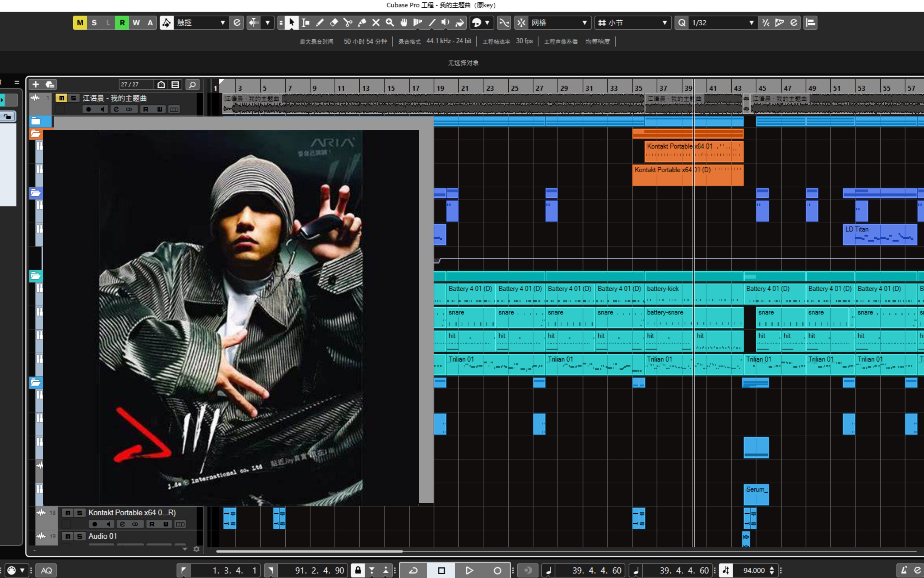This screenshot has width=924, height=578.
Task: Toggle the global Solo S state button
Action: click(x=94, y=23)
